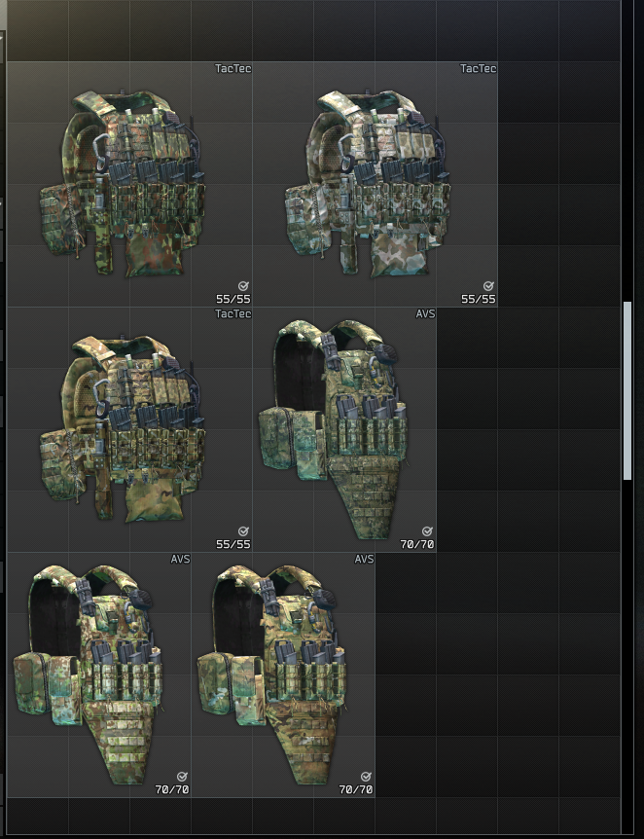Click '55/55' durability on Flecktarn TacTec
The image size is (644, 839).
pos(233,299)
